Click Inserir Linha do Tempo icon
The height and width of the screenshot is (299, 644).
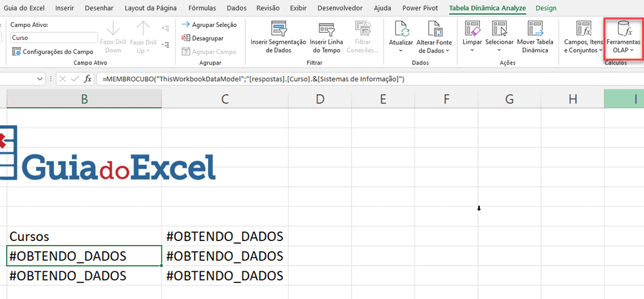click(x=327, y=30)
